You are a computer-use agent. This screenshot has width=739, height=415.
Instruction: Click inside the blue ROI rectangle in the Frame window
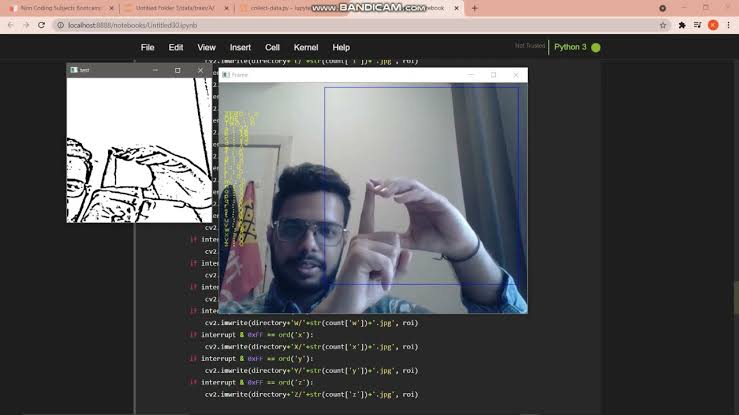tap(421, 186)
